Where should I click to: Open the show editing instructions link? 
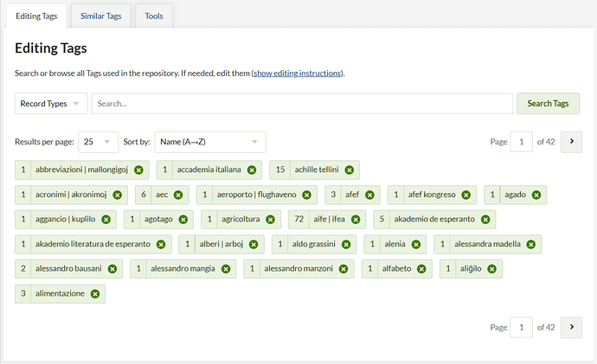click(298, 73)
